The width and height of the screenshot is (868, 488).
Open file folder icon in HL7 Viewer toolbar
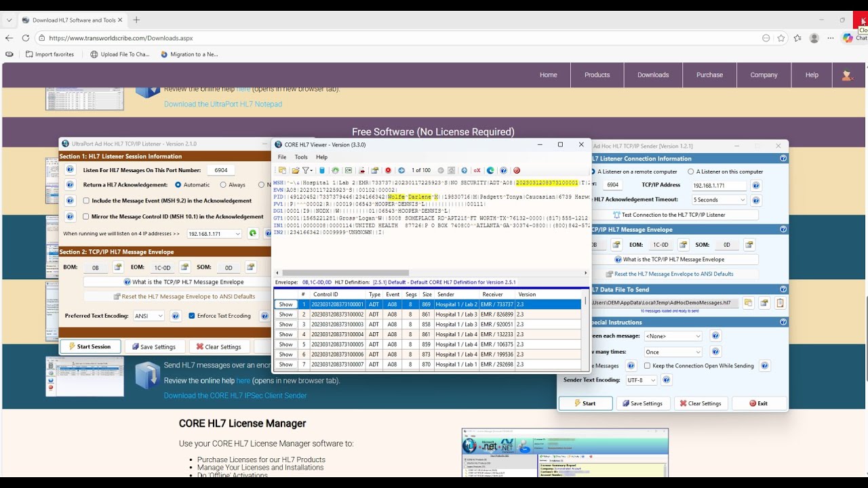point(296,170)
